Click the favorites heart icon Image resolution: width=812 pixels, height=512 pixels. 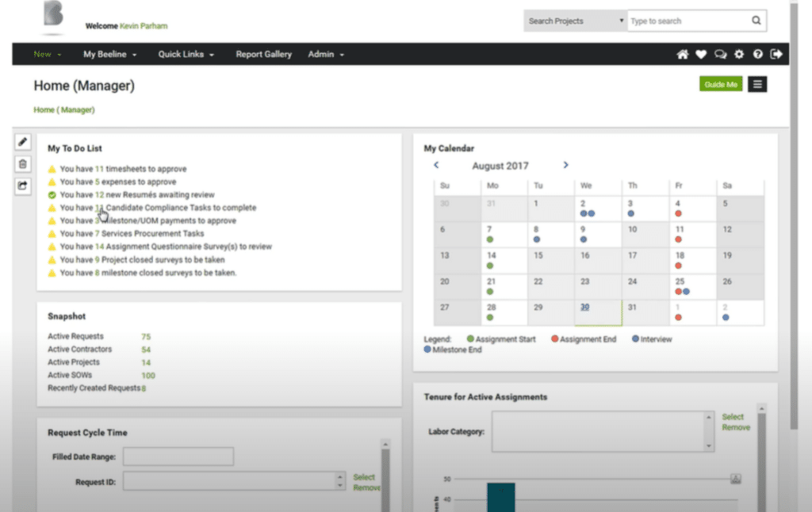(701, 54)
